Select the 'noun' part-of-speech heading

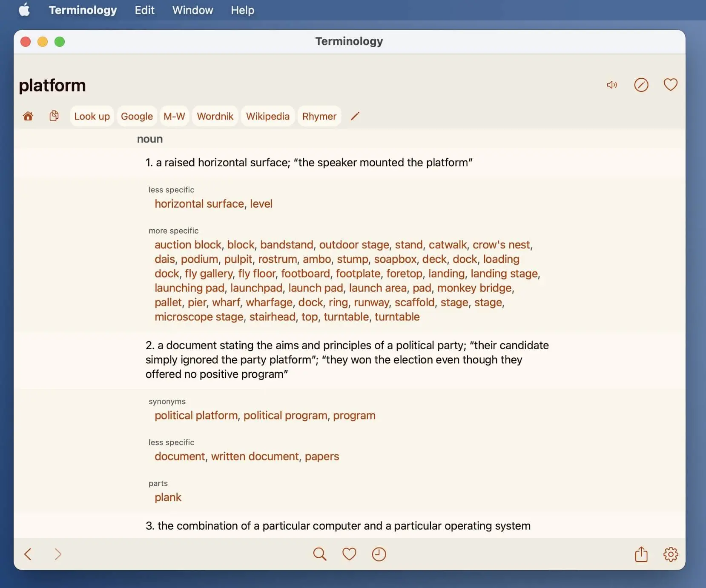click(x=150, y=139)
